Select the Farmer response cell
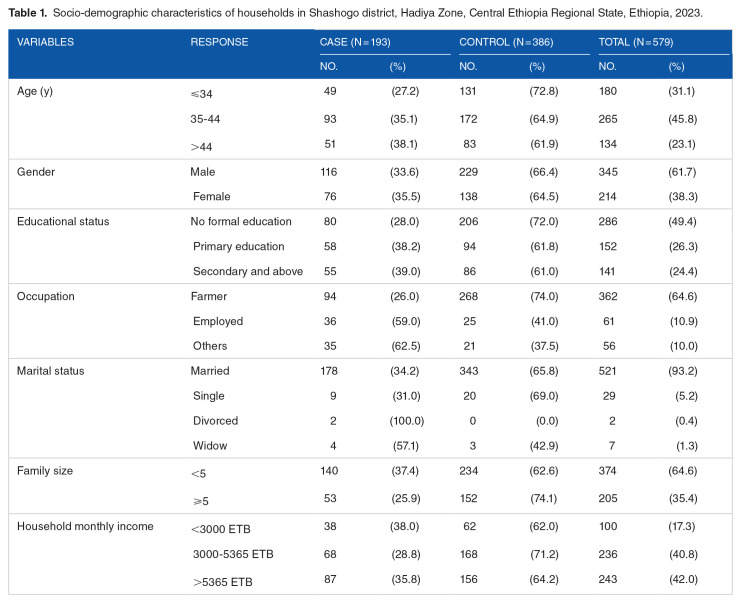The image size is (741, 603). click(210, 297)
